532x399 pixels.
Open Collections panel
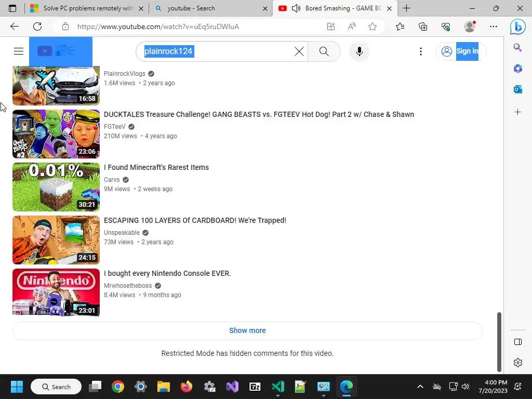coord(423,26)
